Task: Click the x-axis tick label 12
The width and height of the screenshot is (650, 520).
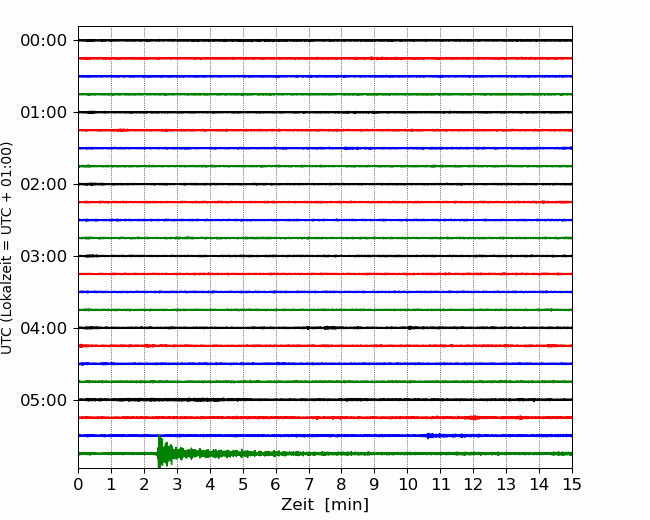Action: pyautogui.click(x=473, y=484)
